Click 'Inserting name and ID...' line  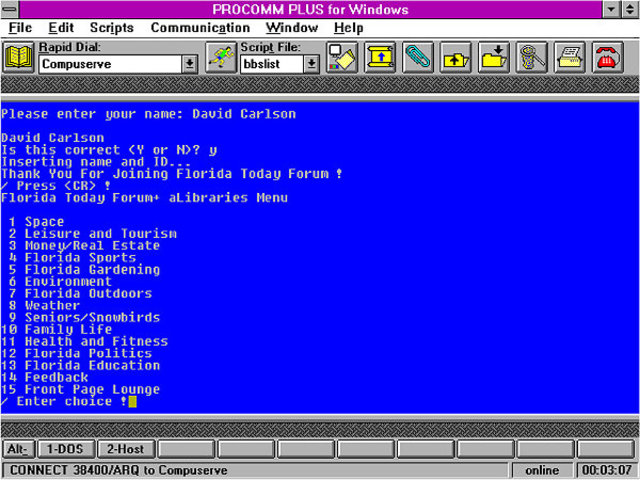(x=96, y=162)
